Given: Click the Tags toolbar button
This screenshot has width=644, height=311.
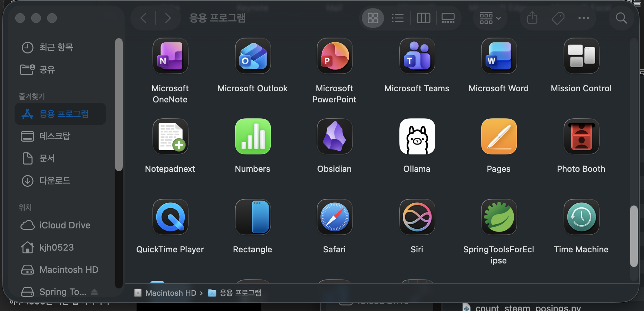Looking at the screenshot, I should tap(558, 18).
